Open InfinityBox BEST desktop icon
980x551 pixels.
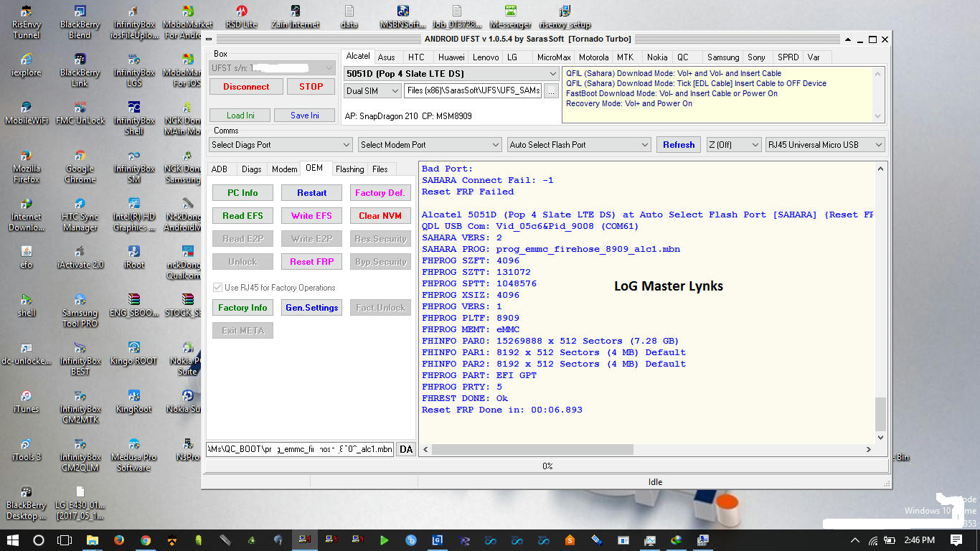(80, 358)
